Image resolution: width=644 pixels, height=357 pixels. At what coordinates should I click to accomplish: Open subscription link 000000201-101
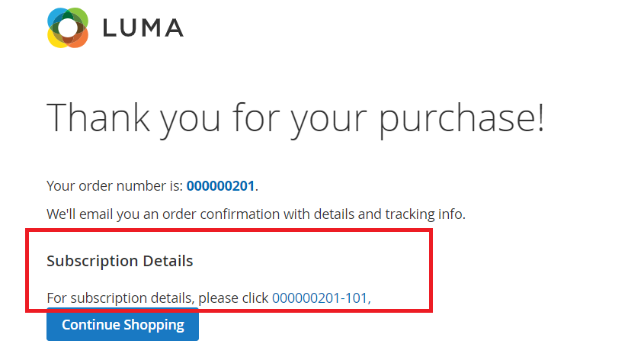(x=320, y=297)
